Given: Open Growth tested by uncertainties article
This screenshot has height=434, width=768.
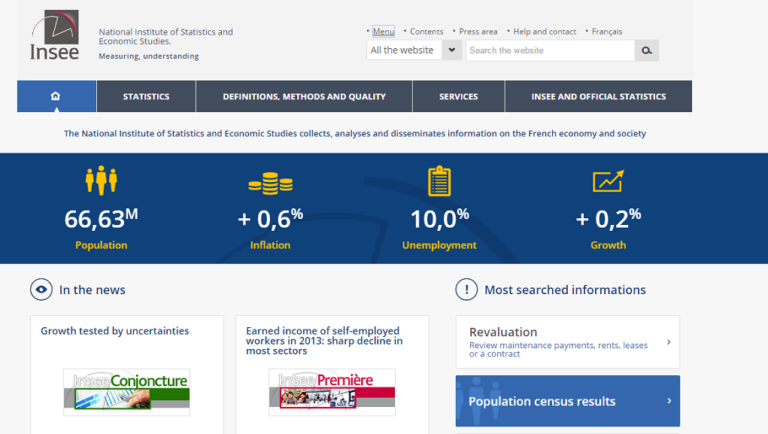Looking at the screenshot, I should [x=115, y=331].
